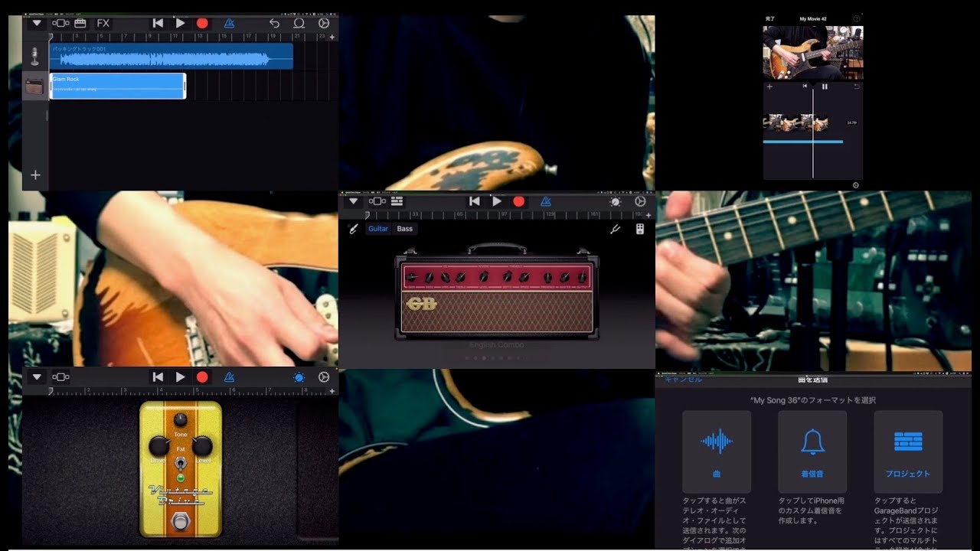The image size is (980, 551).
Task: Add section via amp panel ruler plus
Action: tap(649, 215)
